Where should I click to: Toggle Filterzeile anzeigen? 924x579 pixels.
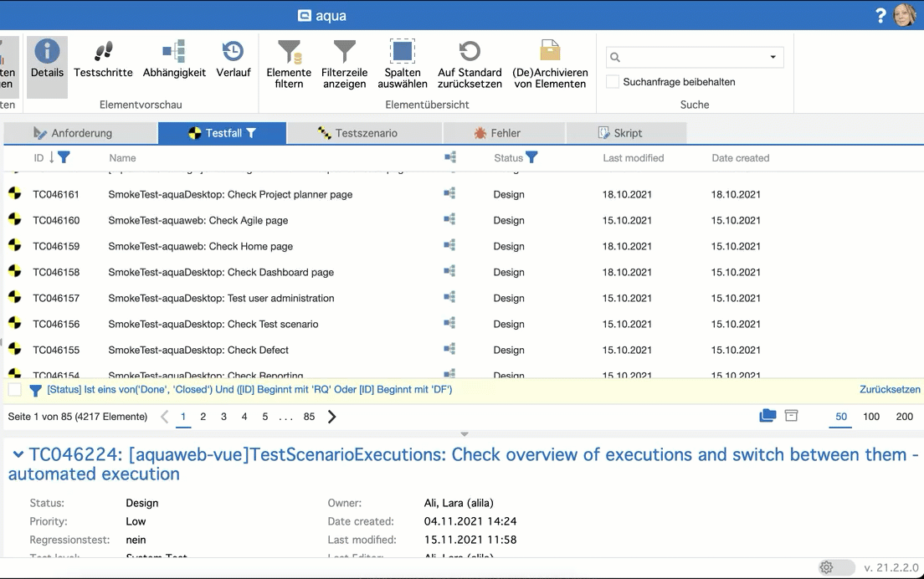(344, 64)
